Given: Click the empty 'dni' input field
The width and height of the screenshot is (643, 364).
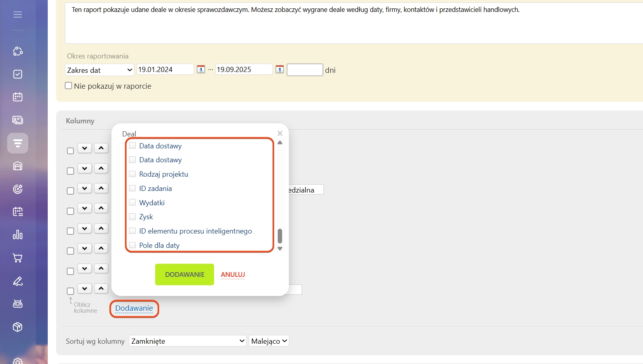Looking at the screenshot, I should click(304, 70).
